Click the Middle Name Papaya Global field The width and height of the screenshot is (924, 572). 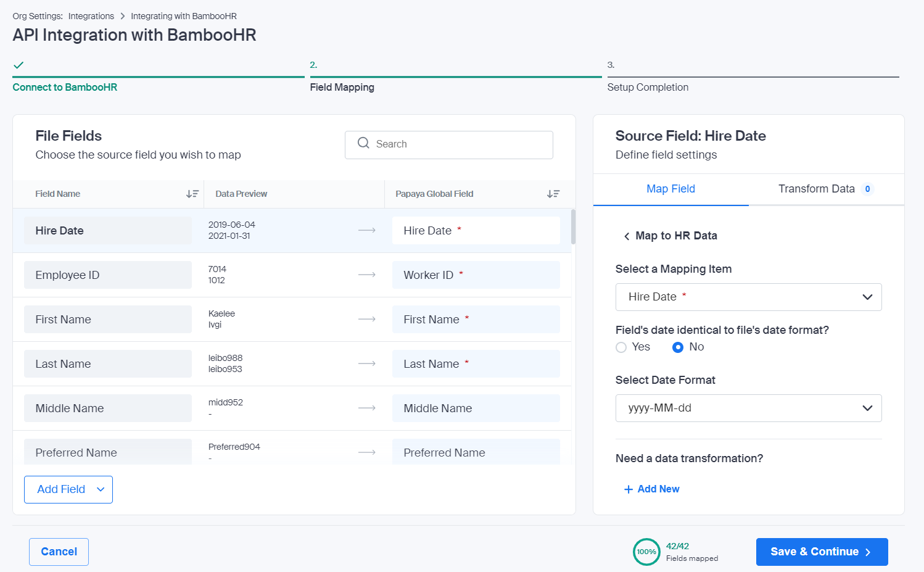476,408
